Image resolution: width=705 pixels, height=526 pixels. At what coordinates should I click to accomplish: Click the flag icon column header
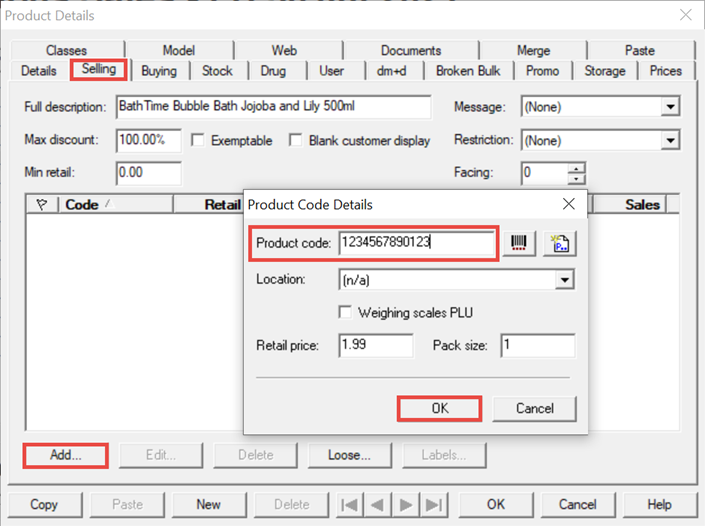click(41, 204)
